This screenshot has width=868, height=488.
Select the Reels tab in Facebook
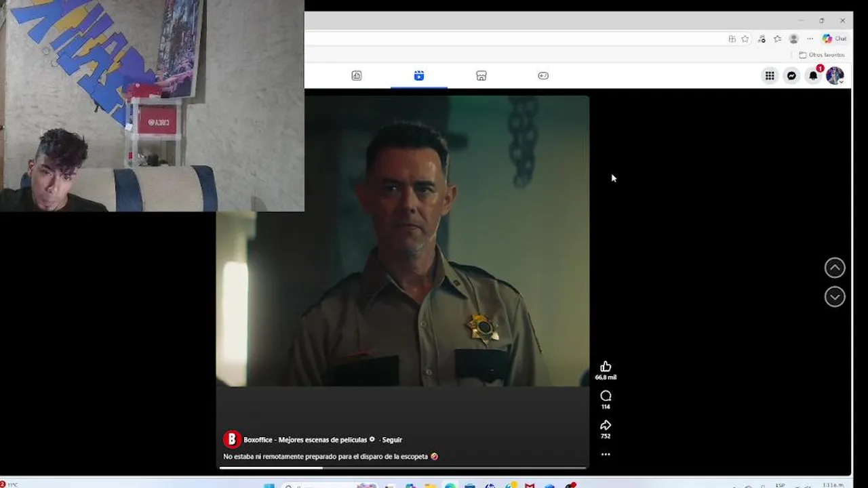tap(419, 76)
